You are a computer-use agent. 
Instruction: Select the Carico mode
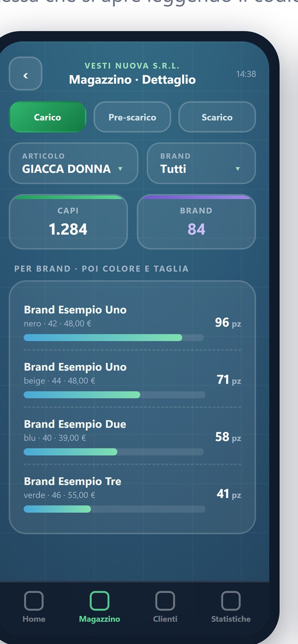coord(48,117)
